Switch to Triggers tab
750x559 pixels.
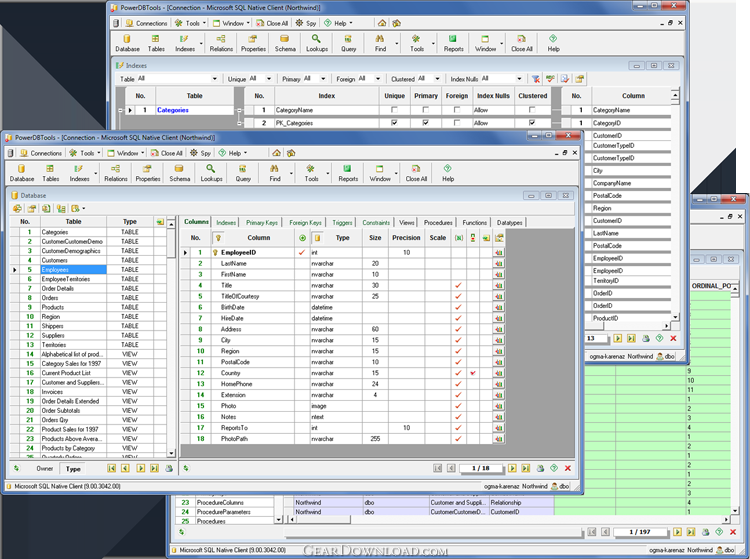pos(342,222)
